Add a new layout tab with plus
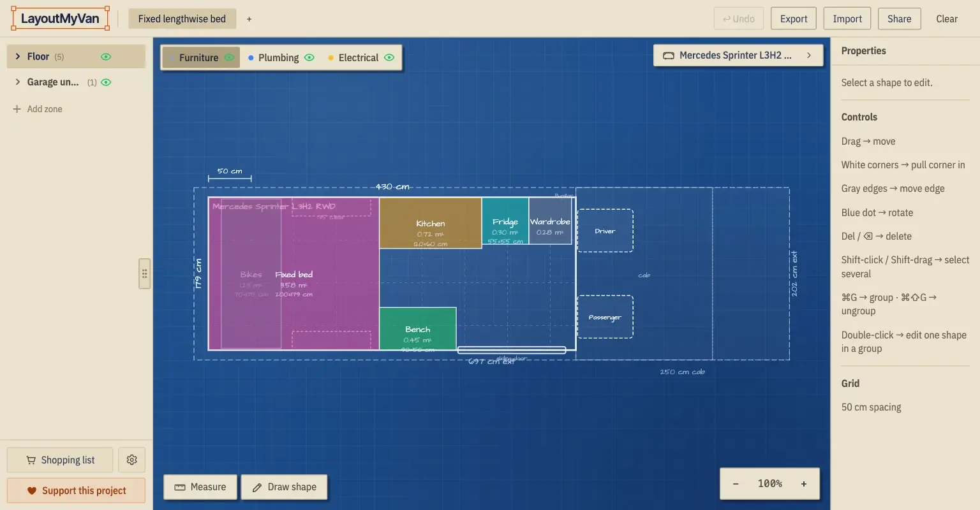The width and height of the screenshot is (980, 510). (x=249, y=19)
